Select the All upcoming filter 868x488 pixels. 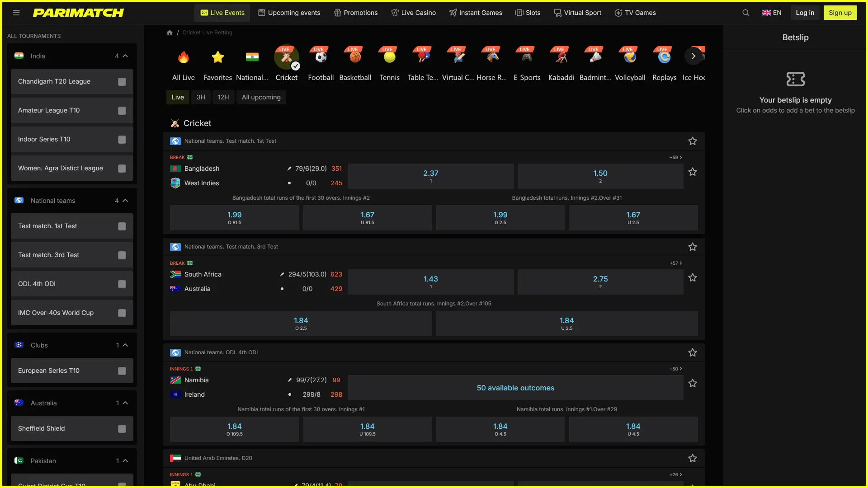pyautogui.click(x=261, y=97)
